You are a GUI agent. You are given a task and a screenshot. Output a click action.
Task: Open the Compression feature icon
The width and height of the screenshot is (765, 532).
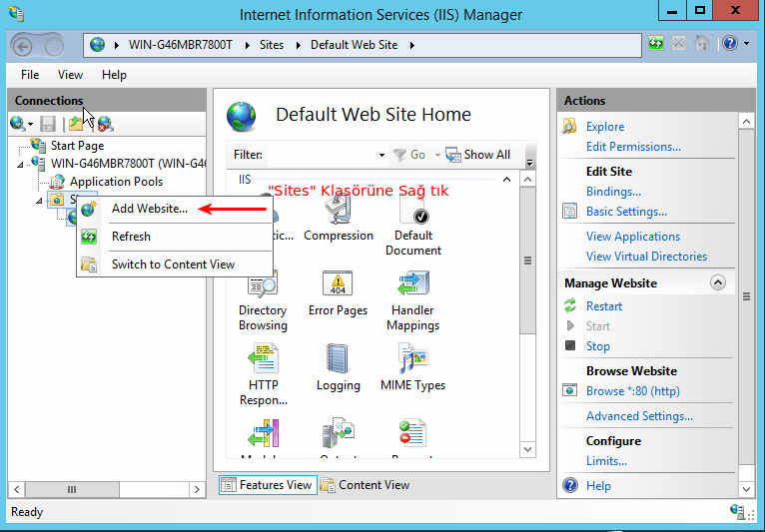(x=339, y=210)
